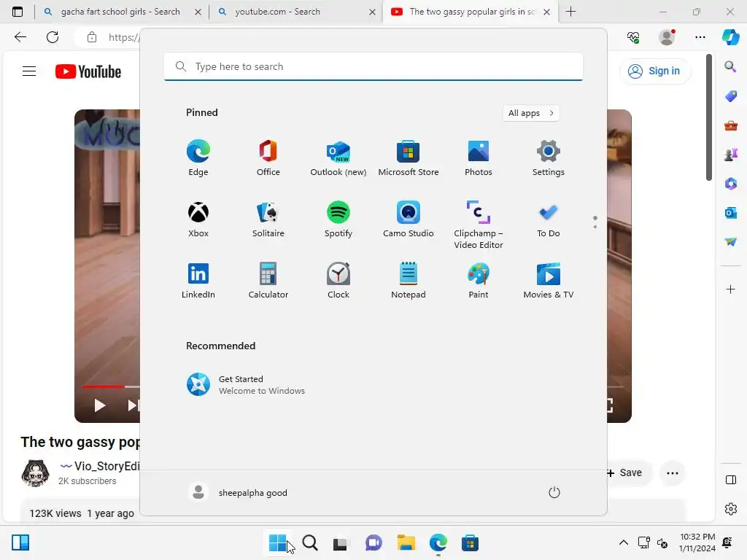The width and height of the screenshot is (747, 560).
Task: Go to YouTube home logo
Action: [88, 71]
